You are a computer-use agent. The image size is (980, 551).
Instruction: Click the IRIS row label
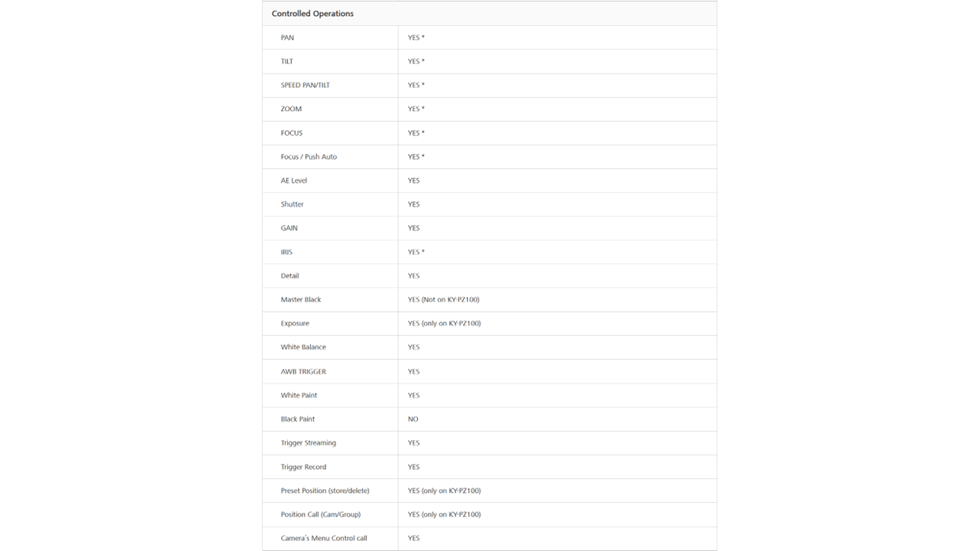tap(286, 252)
